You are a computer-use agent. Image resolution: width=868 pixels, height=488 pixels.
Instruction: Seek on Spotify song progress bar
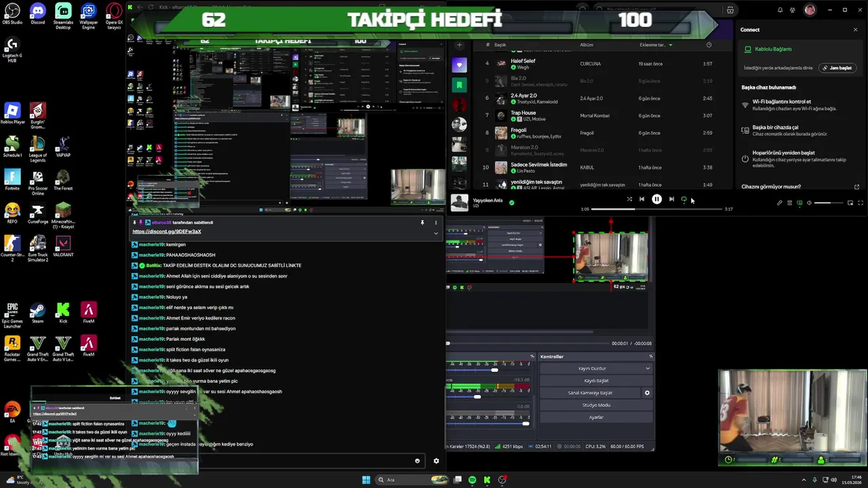click(x=656, y=209)
